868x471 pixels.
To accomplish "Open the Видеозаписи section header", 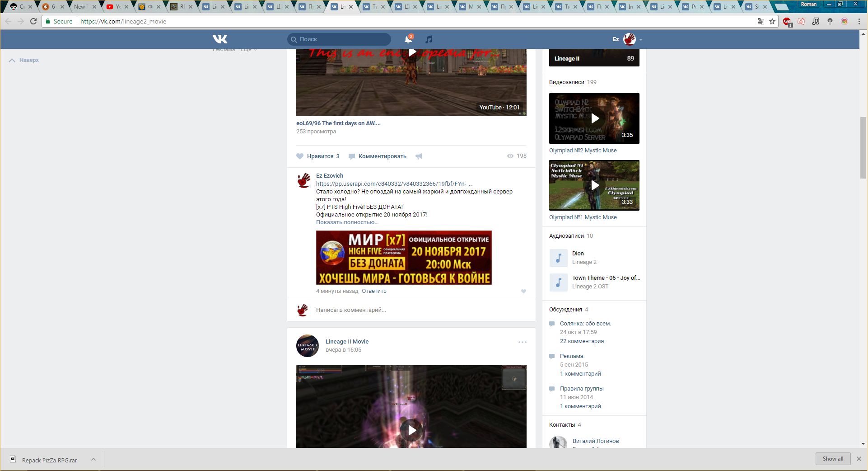I will (566, 82).
